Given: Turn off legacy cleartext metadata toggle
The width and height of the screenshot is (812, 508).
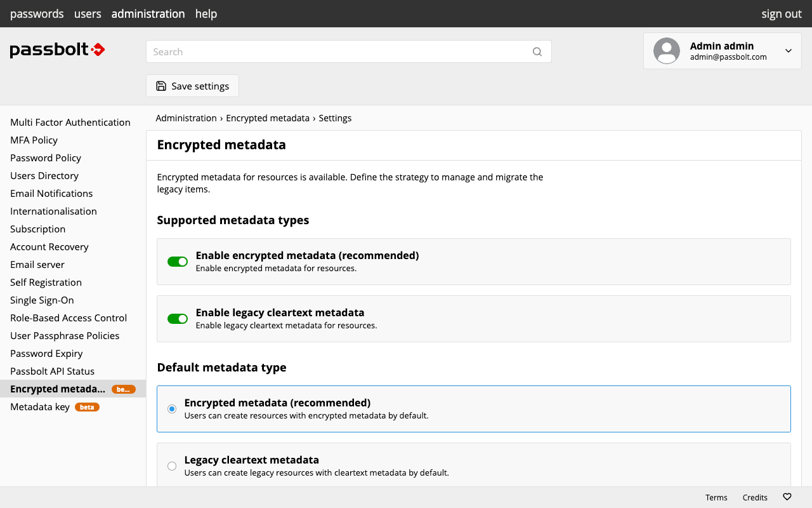Looking at the screenshot, I should tap(178, 319).
